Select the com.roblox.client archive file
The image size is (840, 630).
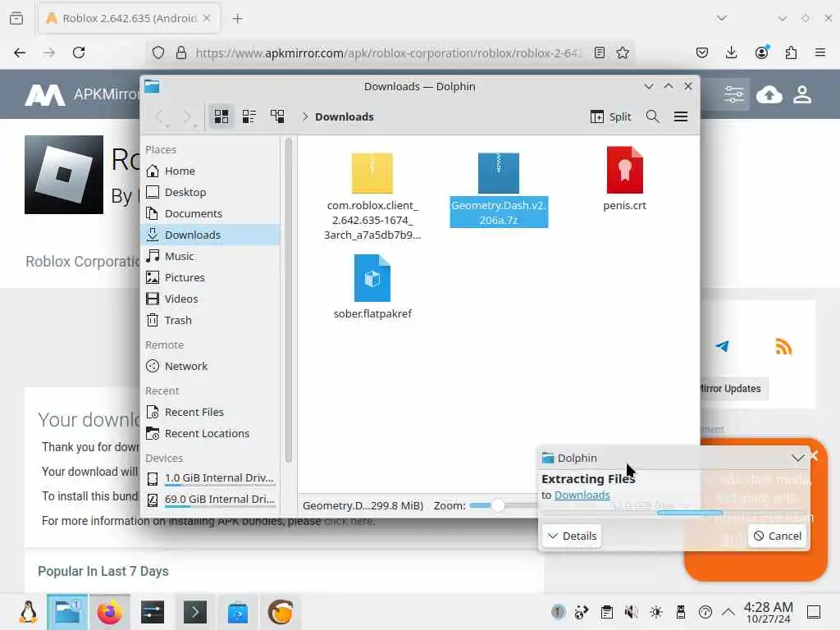click(372, 196)
